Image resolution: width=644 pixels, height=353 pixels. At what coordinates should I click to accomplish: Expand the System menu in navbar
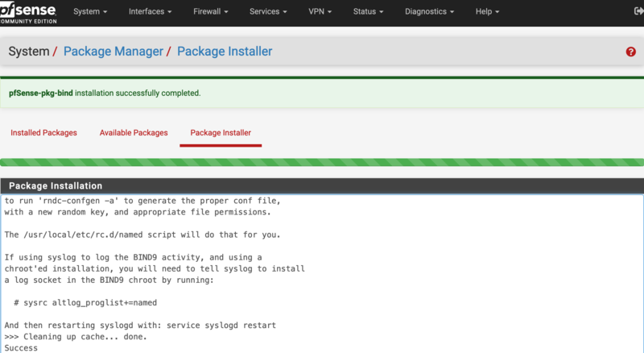tap(90, 12)
